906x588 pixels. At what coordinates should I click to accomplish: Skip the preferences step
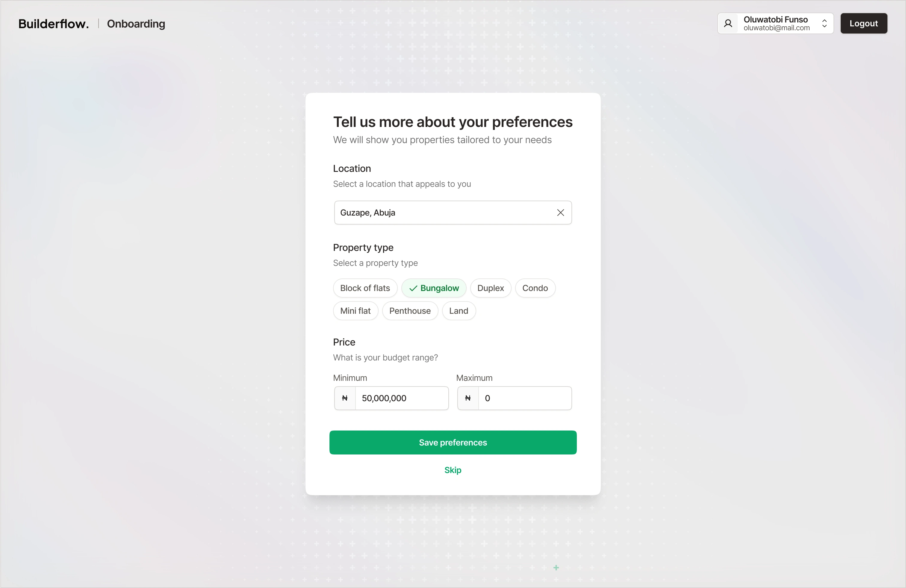[453, 470]
